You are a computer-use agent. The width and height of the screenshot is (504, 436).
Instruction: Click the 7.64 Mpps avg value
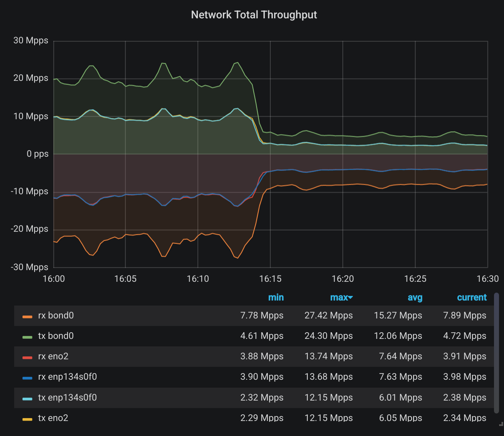coord(401,356)
